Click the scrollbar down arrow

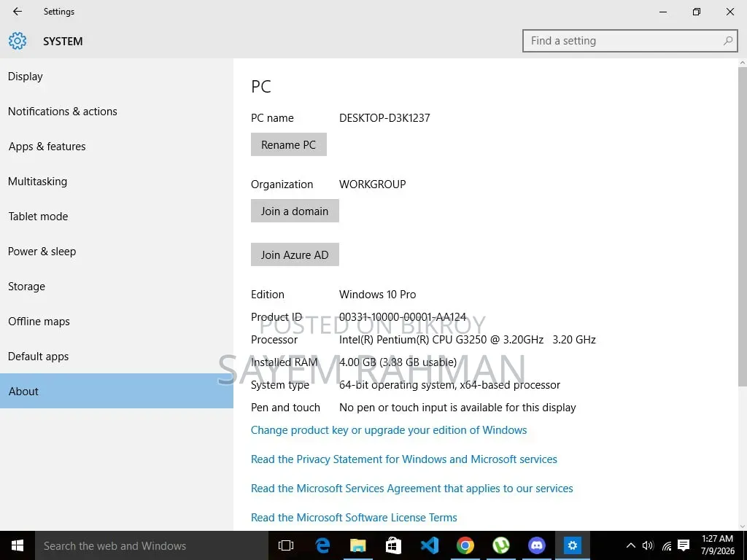[x=742, y=526]
